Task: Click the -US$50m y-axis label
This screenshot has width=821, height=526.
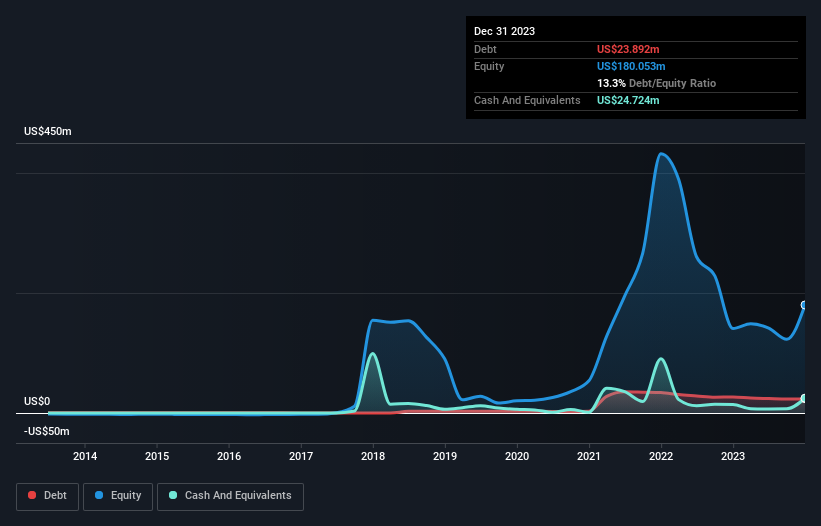Action: (x=47, y=431)
